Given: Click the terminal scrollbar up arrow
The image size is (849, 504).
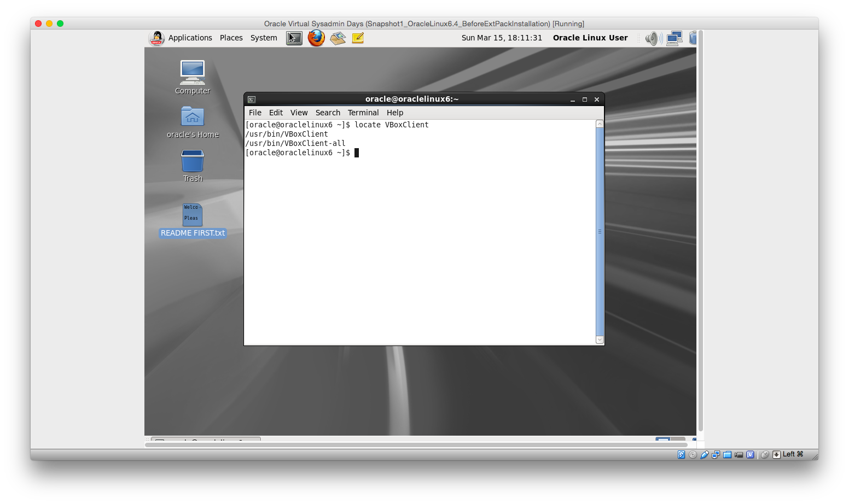Looking at the screenshot, I should [600, 124].
